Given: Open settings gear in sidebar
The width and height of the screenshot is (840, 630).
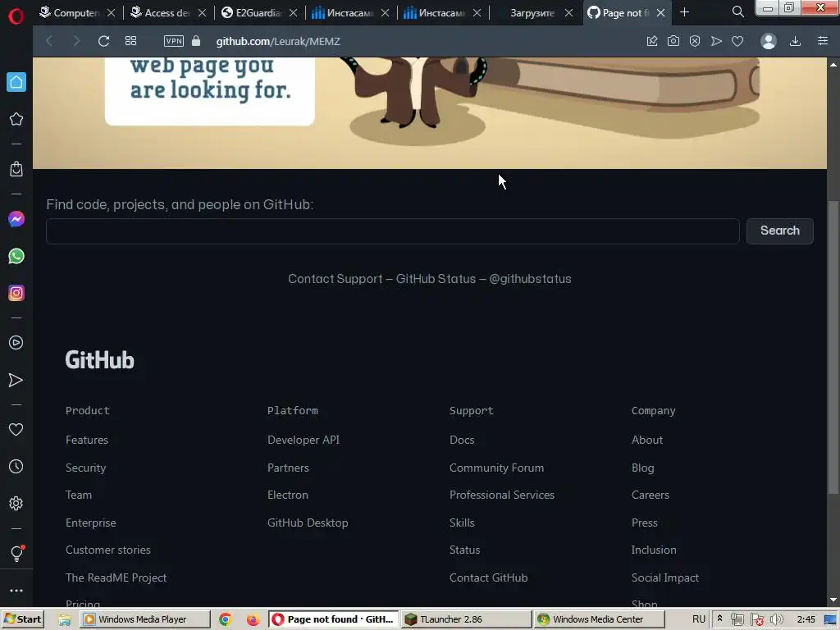Looking at the screenshot, I should (16, 504).
